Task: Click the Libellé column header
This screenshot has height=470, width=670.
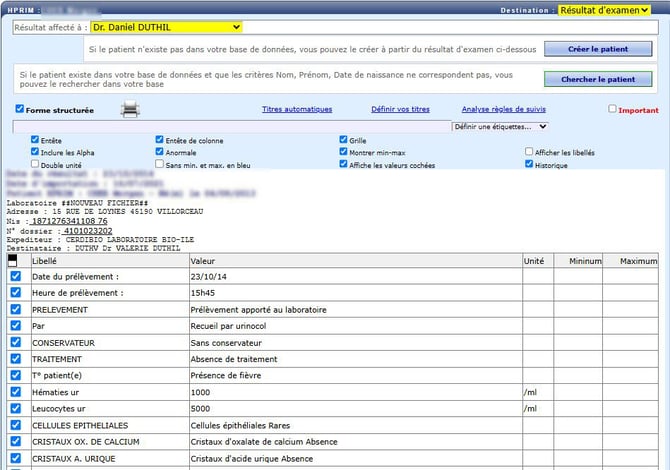Action: [x=45, y=260]
